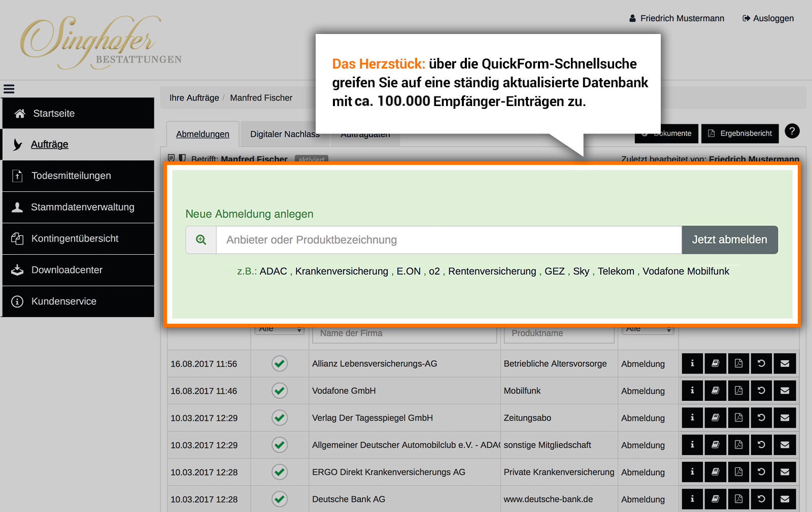Open Alle dropdown right of Produktname field
This screenshot has width=812, height=512.
[648, 330]
